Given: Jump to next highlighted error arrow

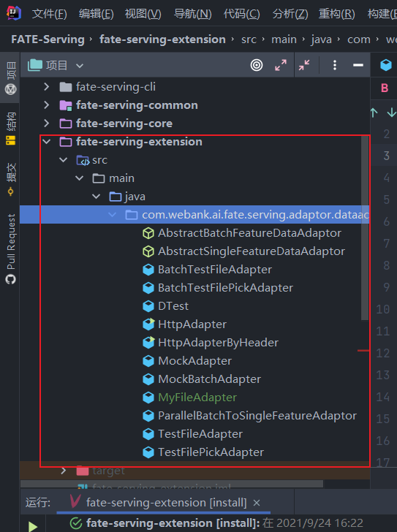Looking at the screenshot, I should pyautogui.click(x=391, y=113).
